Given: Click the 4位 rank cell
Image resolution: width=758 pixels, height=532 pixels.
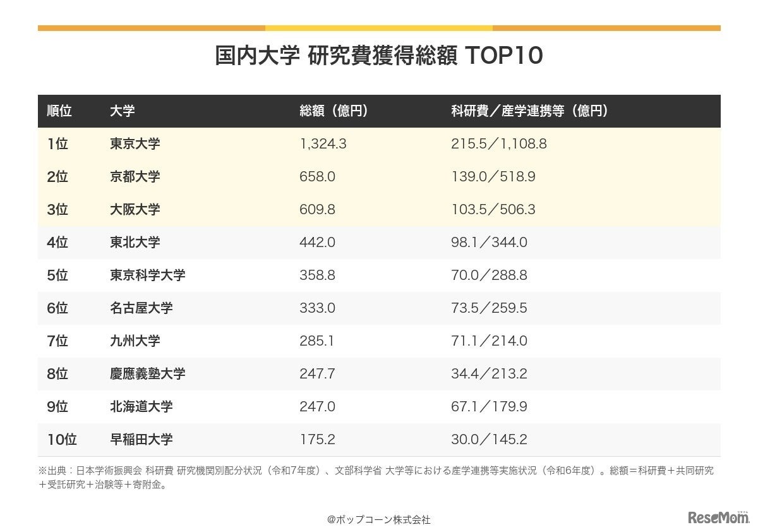Looking at the screenshot, I should pos(57,243).
